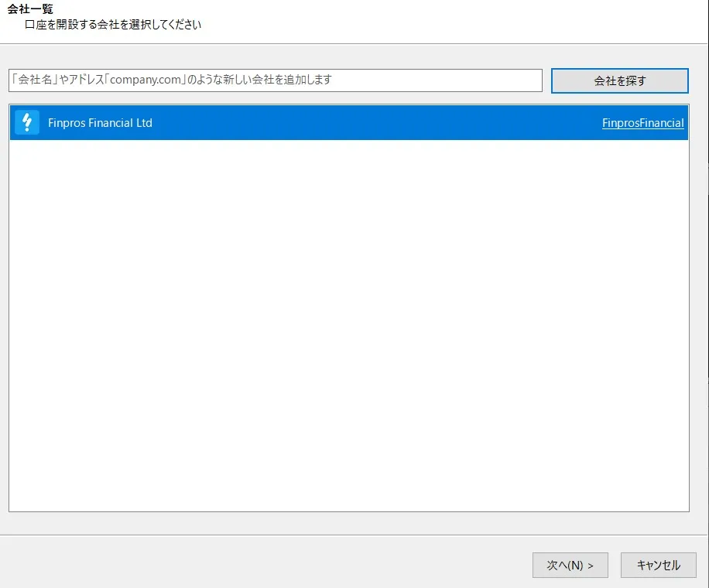Focus the company name search field
The height and width of the screenshot is (588, 709).
276,80
